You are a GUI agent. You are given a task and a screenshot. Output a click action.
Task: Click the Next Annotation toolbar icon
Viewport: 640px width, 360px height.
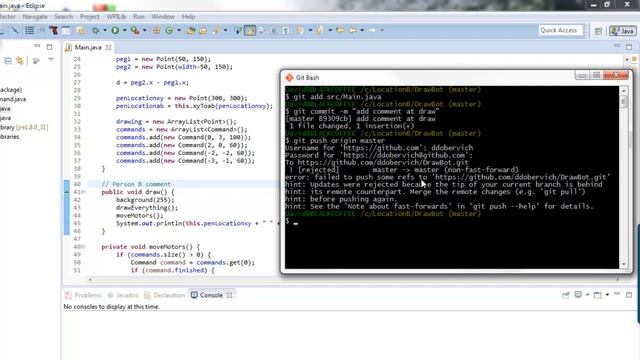(300, 30)
